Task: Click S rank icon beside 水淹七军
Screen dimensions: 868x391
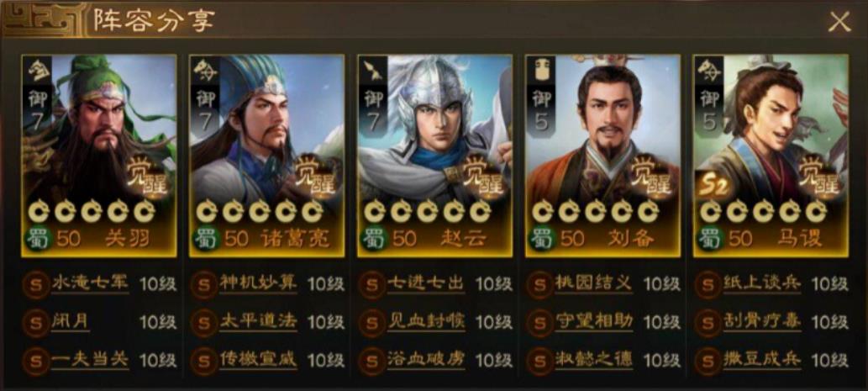Action: [x=36, y=285]
